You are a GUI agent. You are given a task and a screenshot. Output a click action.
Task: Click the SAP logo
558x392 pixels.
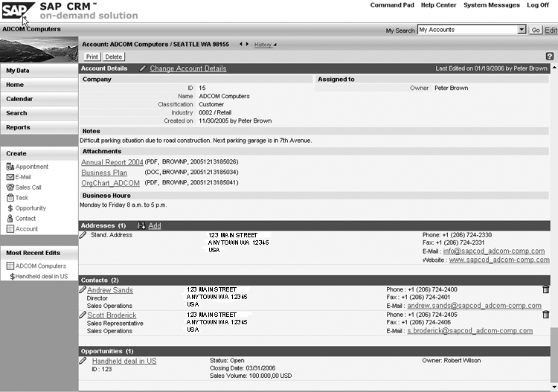coord(18,10)
